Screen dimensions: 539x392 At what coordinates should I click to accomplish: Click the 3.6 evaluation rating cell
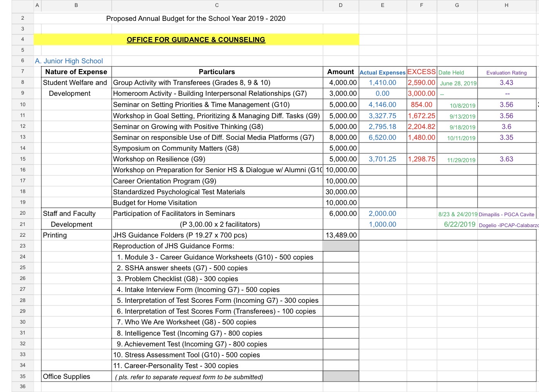(507, 127)
